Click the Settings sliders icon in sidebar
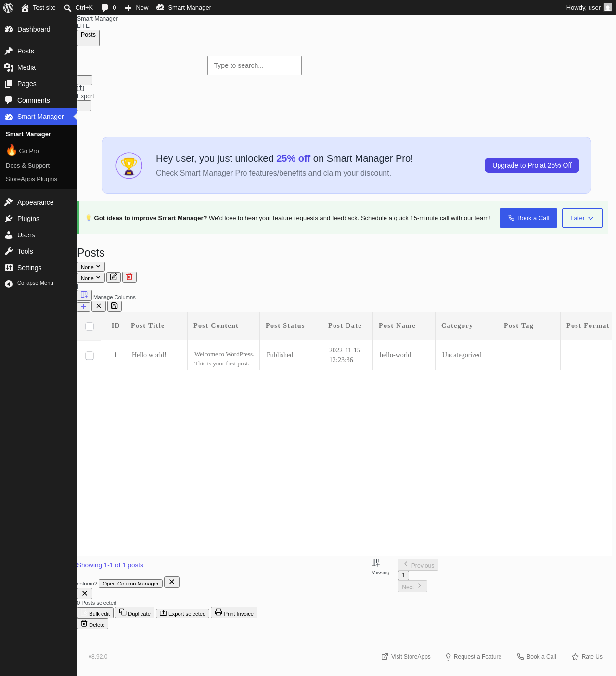 [9, 268]
